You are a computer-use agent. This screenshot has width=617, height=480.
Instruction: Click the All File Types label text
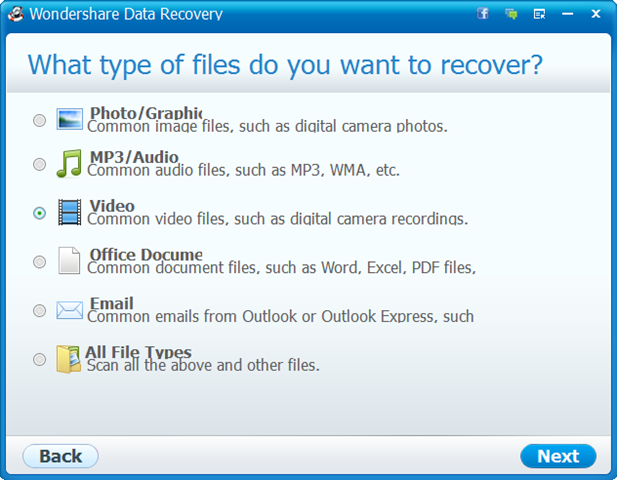(139, 352)
